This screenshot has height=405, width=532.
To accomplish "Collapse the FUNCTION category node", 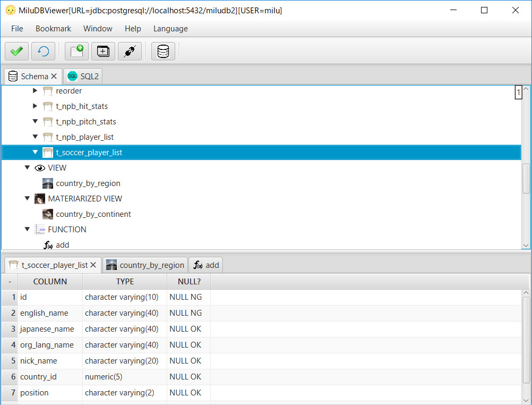I will click(27, 230).
